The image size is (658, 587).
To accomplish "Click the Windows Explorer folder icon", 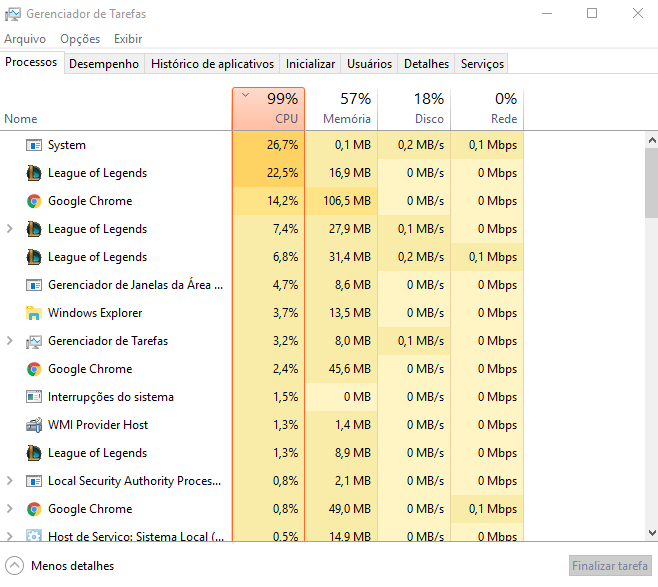I will [34, 313].
